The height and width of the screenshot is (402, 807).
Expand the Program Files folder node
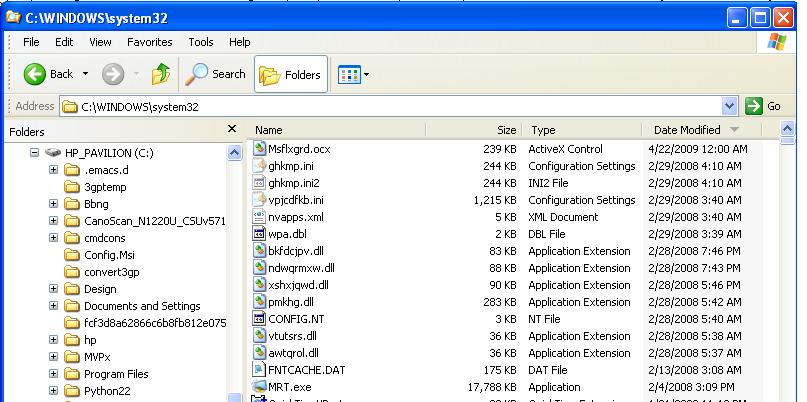[x=54, y=374]
